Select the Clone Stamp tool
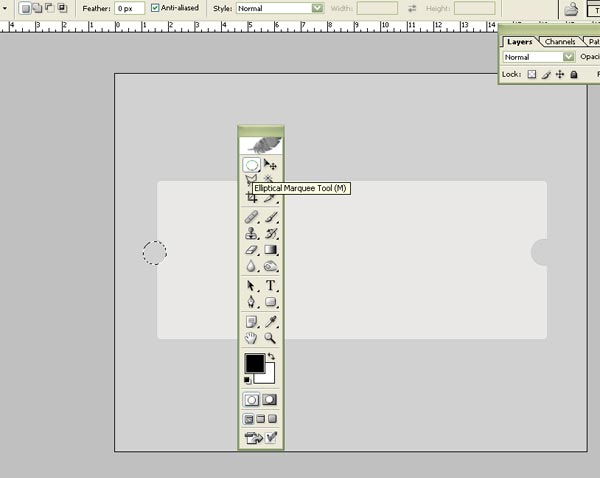 click(x=251, y=233)
